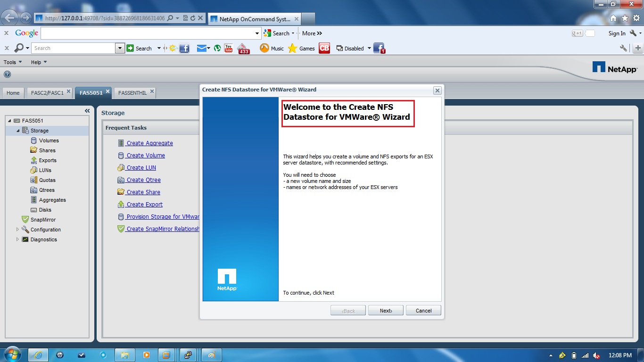Open Aggregates in the Storage tree
The height and width of the screenshot is (362, 644).
point(53,199)
